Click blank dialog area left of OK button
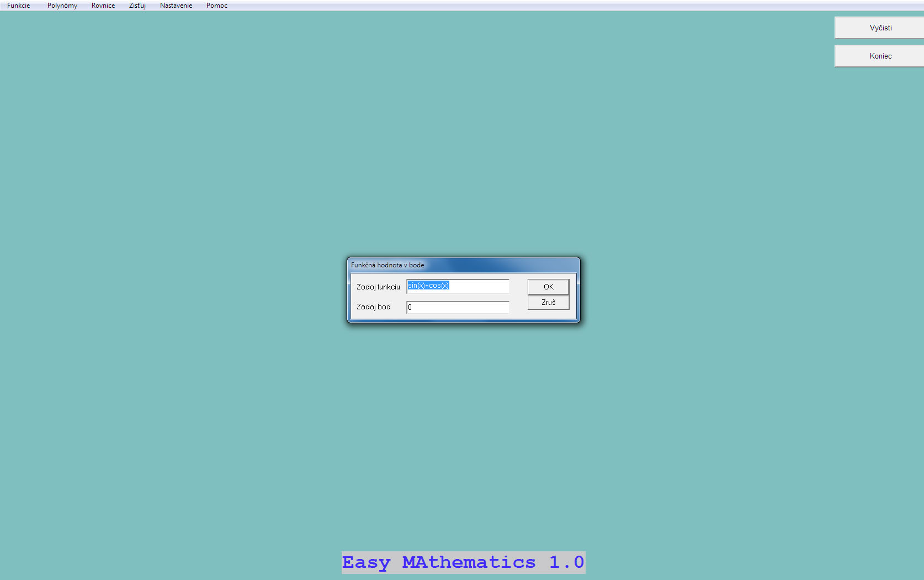The width and height of the screenshot is (924, 580). (518, 297)
